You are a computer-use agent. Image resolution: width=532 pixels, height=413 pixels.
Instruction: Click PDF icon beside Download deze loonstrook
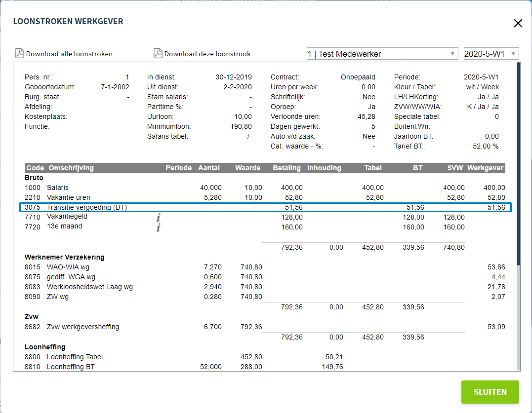(x=158, y=53)
